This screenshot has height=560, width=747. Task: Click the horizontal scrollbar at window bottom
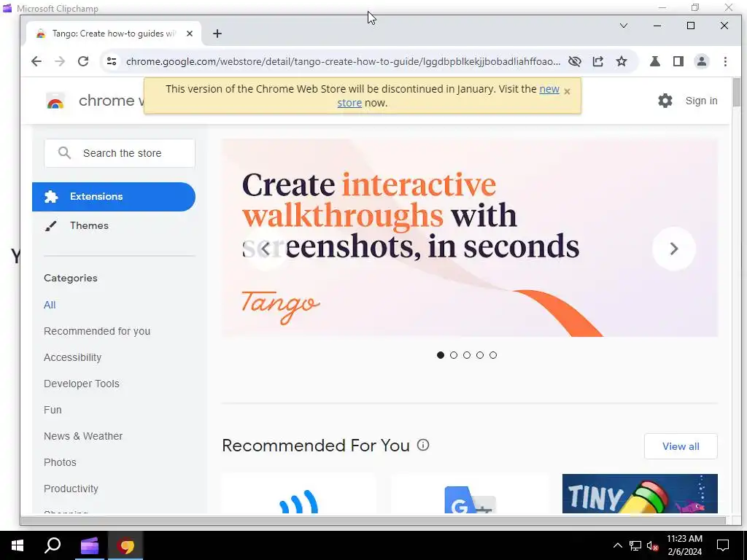tap(373, 521)
